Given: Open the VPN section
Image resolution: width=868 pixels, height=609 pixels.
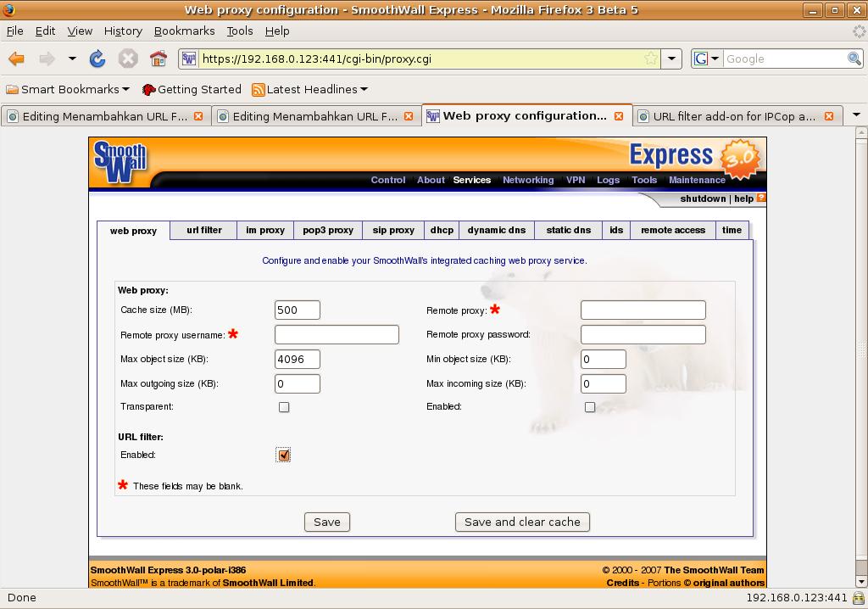Looking at the screenshot, I should 576,180.
